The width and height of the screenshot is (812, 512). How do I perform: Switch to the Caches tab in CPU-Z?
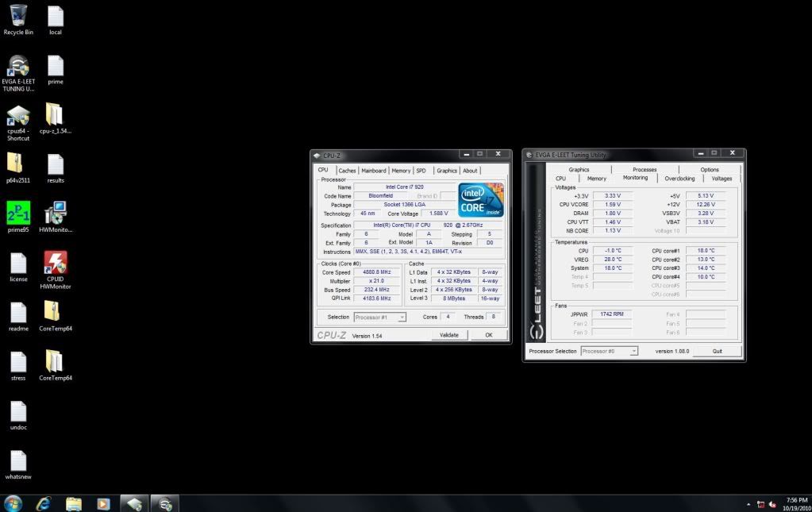click(x=347, y=171)
